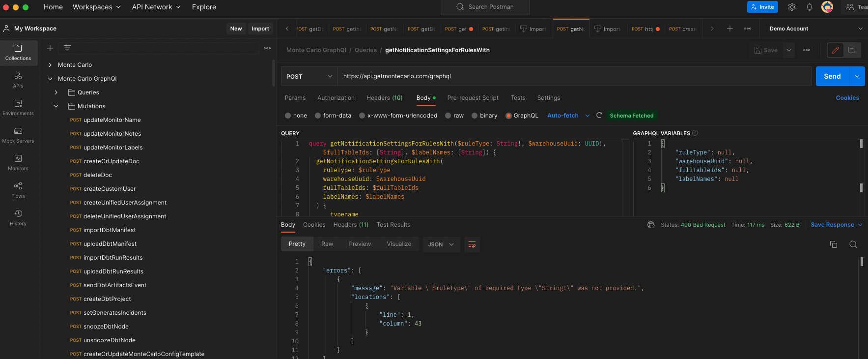Search the response with the magnifier icon

[x=853, y=244]
